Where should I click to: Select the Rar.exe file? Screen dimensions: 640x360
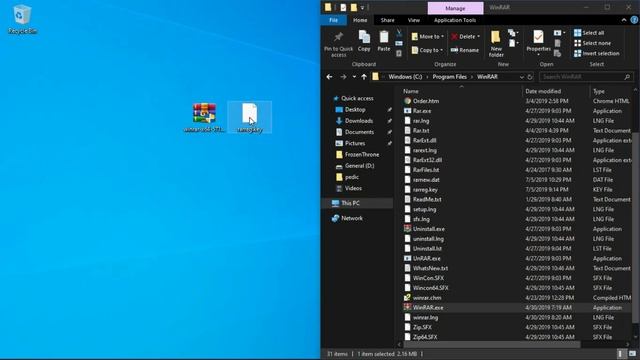tap(422, 111)
